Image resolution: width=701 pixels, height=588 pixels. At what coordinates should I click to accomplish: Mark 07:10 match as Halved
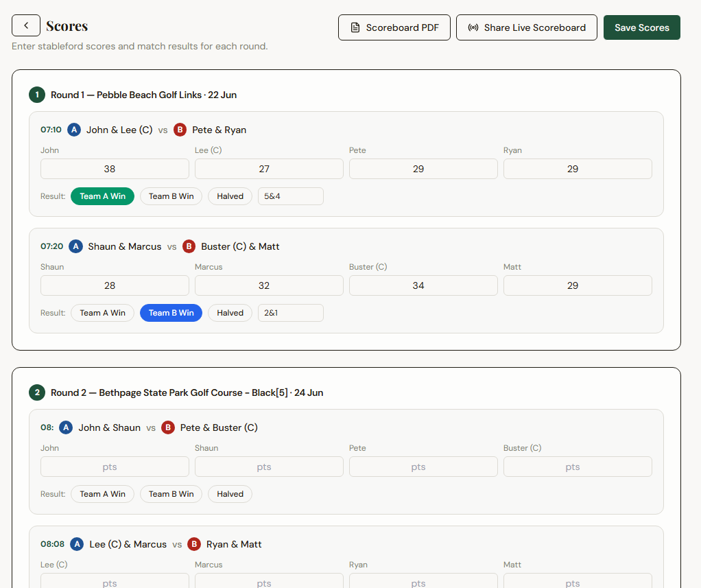(230, 196)
